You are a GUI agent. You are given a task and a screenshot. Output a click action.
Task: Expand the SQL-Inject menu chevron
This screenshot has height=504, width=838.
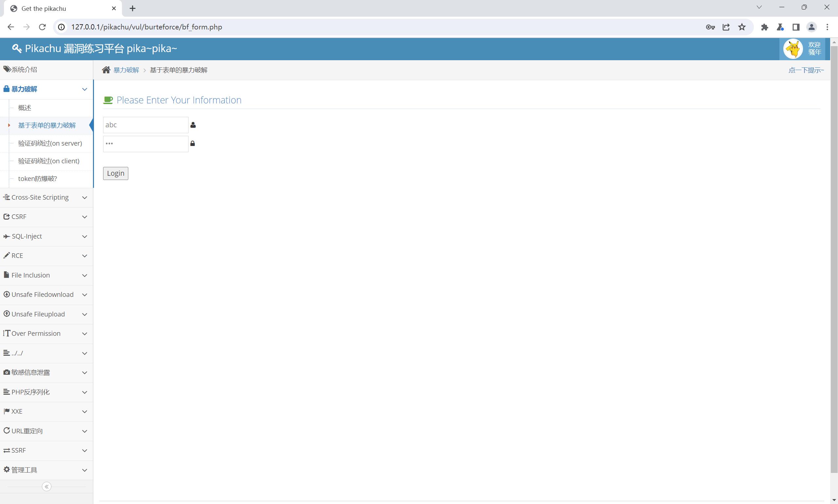84,237
